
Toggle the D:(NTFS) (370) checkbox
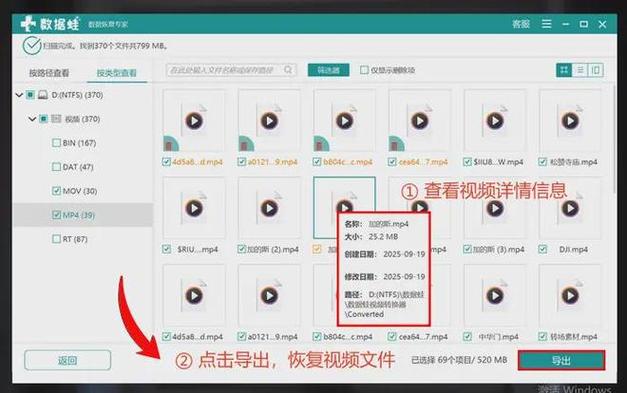tap(30, 95)
